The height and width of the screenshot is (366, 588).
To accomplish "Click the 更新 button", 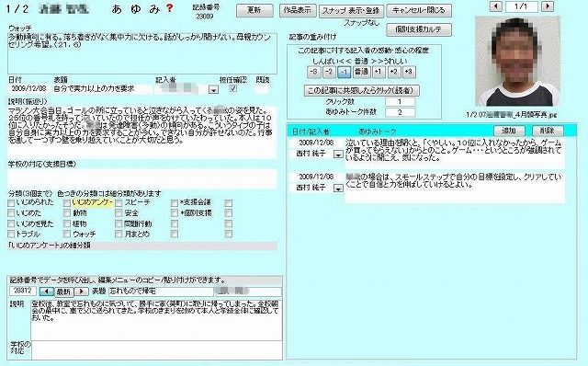I will 254,10.
